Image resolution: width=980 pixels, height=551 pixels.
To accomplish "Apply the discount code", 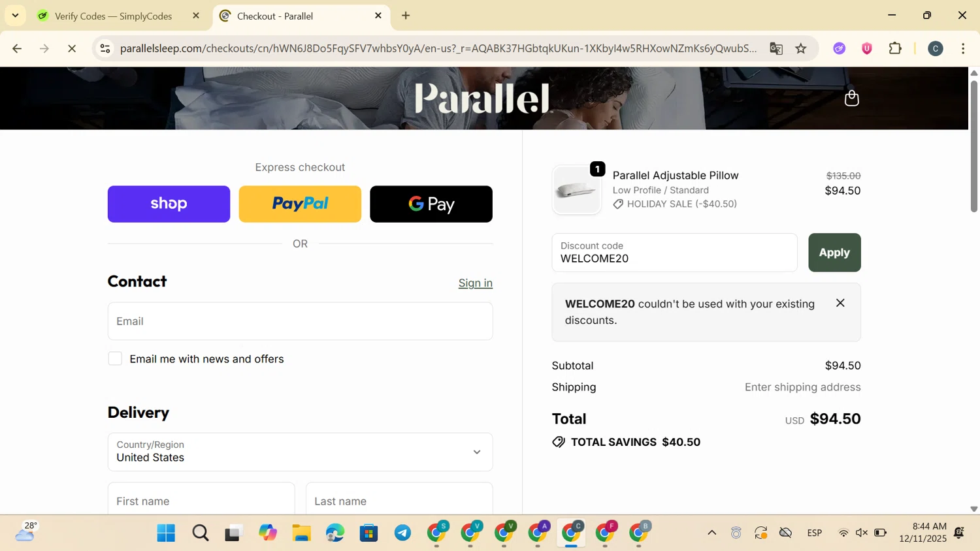I will pos(834,253).
